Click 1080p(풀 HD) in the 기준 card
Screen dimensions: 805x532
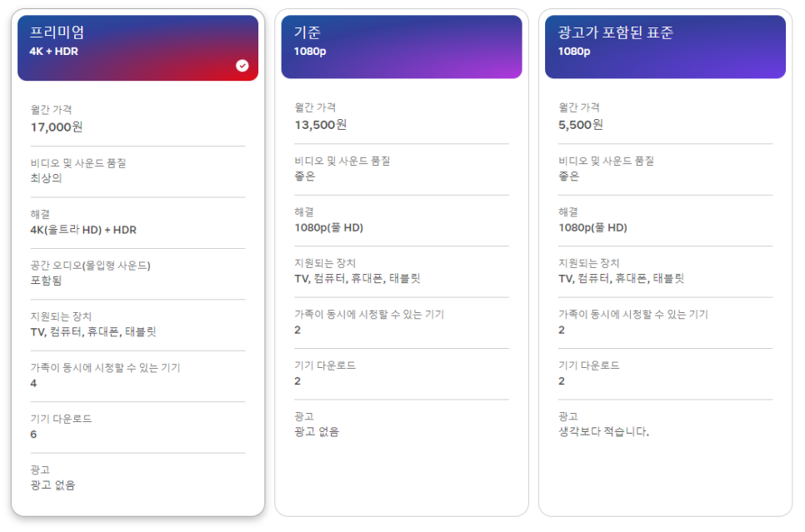[328, 227]
